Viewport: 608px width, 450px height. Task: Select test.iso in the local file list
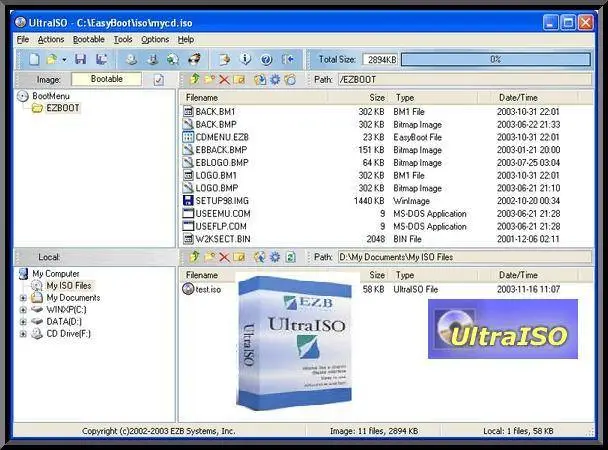208,289
